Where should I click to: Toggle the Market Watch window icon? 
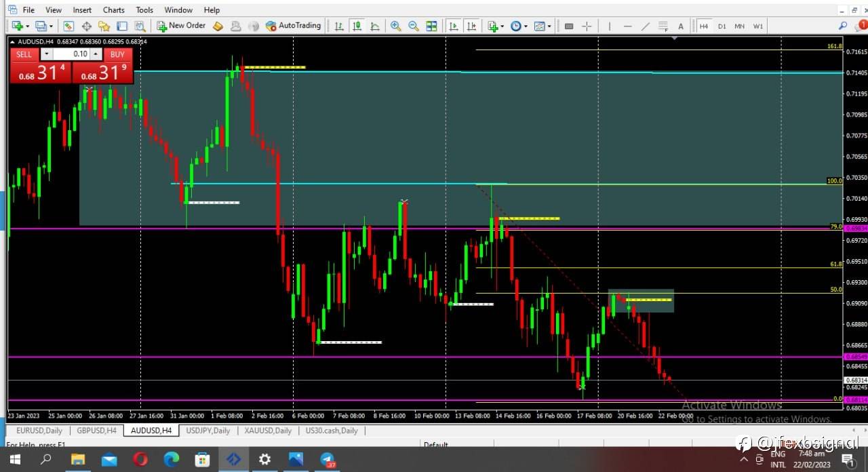[x=68, y=26]
